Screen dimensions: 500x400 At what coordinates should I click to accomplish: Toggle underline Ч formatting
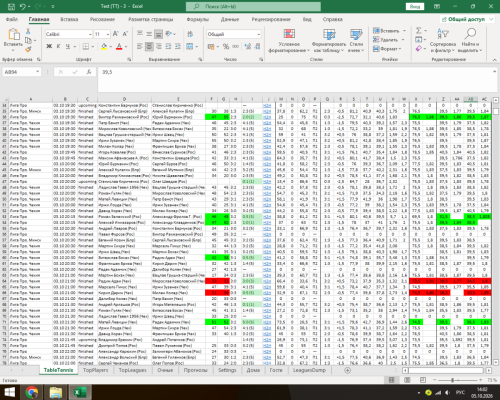tap(68, 46)
